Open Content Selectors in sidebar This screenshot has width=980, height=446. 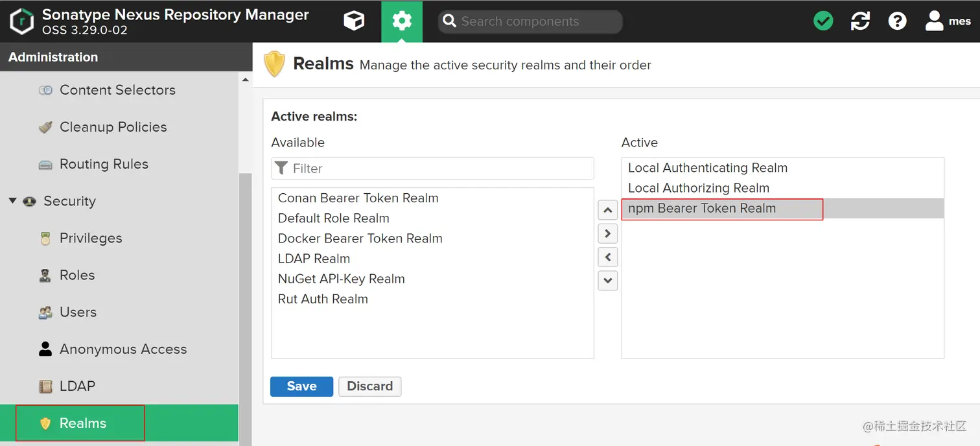[117, 90]
